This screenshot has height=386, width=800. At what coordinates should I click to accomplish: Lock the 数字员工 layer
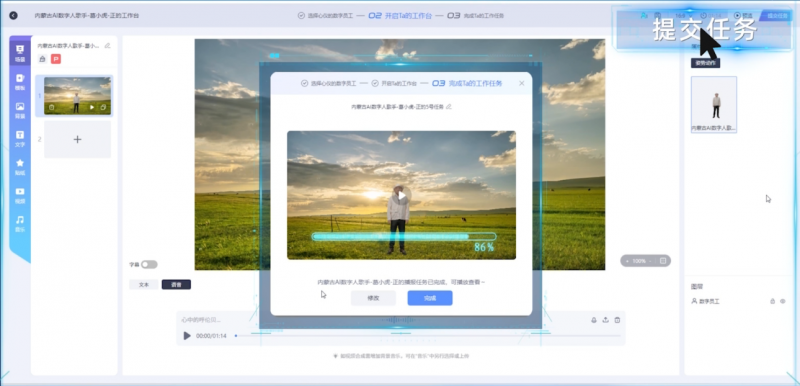[772, 301]
